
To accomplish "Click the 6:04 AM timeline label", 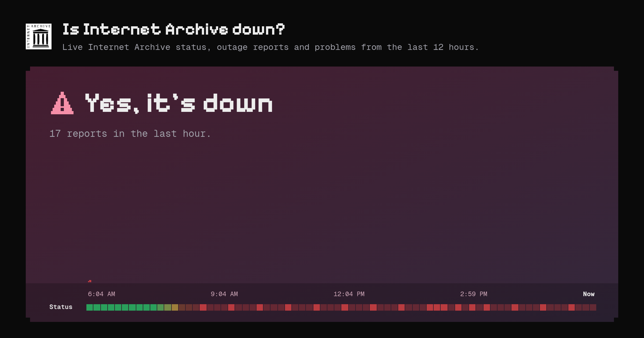I will [x=101, y=294].
